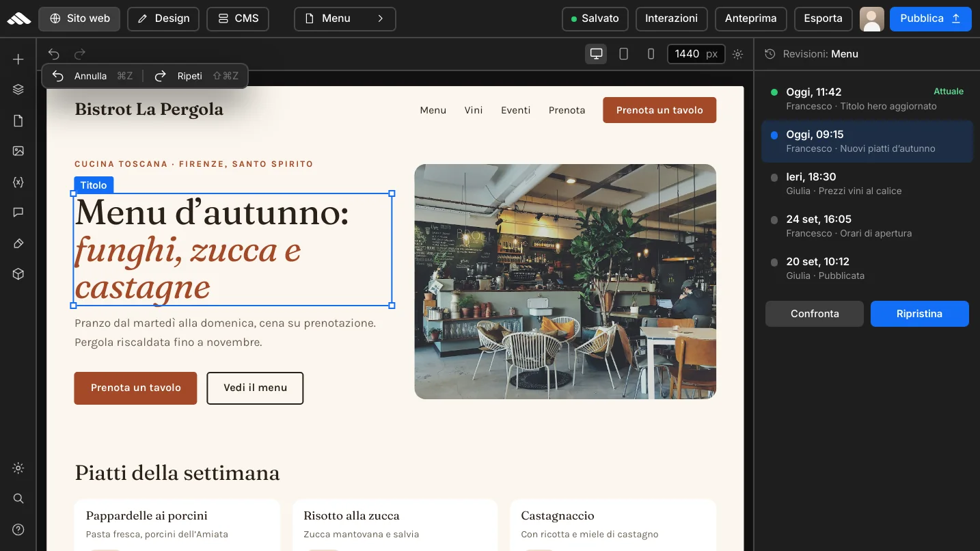Open the Menu page selector dropdown
The height and width of the screenshot is (551, 980).
click(x=345, y=18)
